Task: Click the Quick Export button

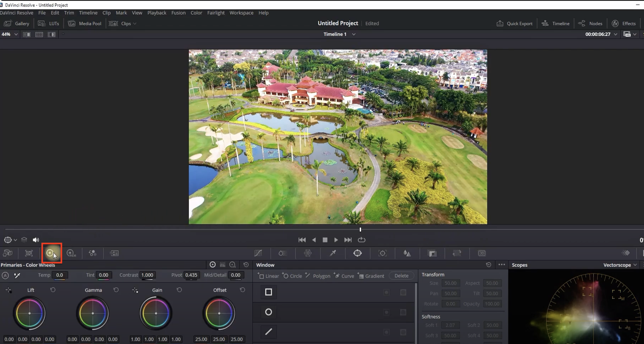Action: tap(514, 23)
